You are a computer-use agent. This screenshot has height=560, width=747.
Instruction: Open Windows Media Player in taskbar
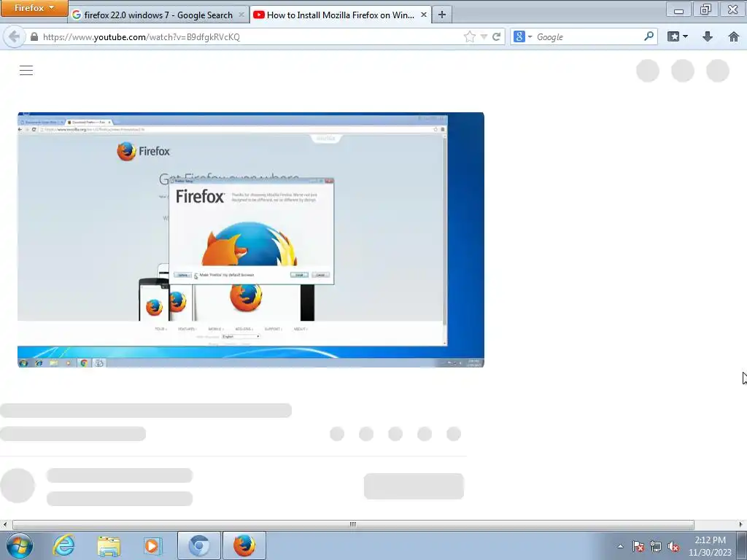coord(152,545)
